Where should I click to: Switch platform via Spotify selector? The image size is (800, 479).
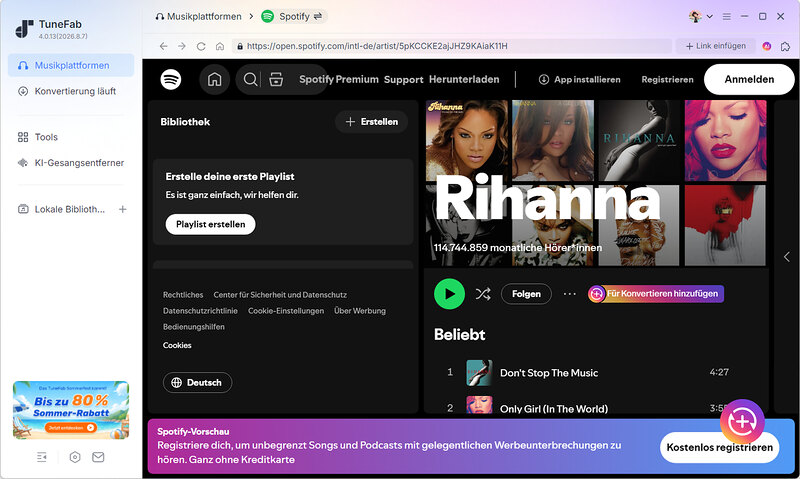[x=293, y=16]
